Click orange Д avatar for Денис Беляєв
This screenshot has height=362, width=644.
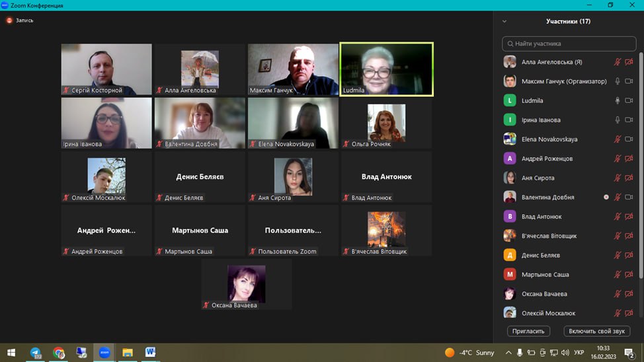pos(510,255)
